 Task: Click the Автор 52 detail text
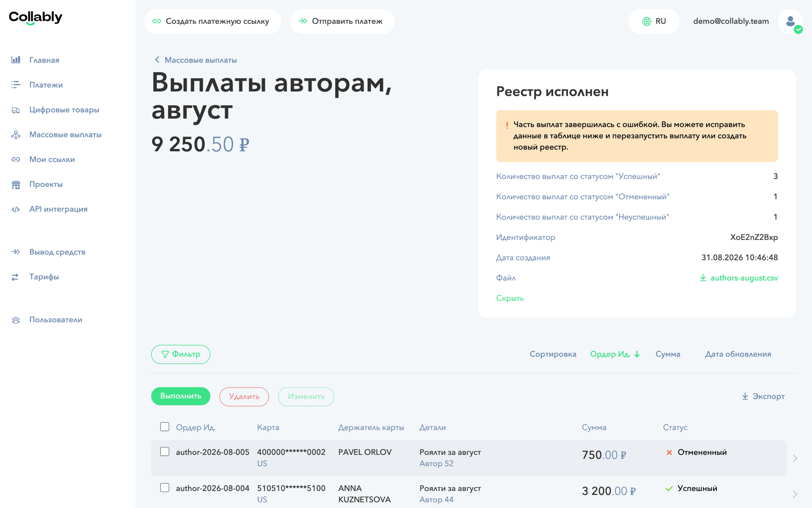(436, 463)
